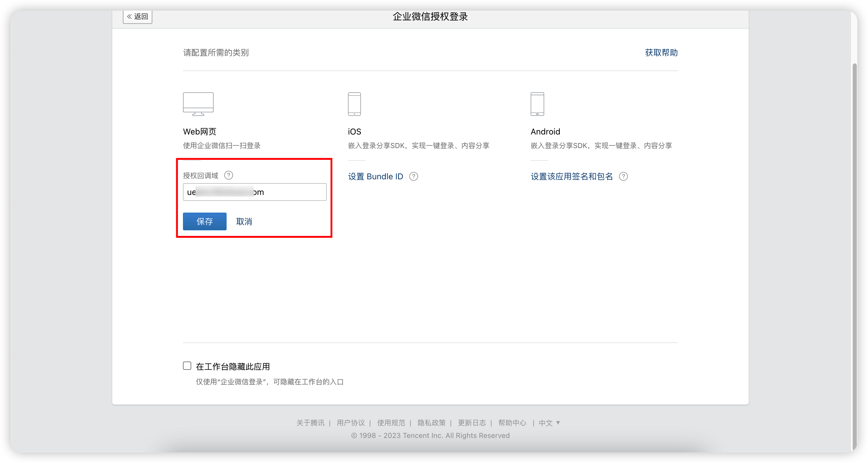The image size is (868, 463).
Task: Open the 设置 Bundle ID link
Action: pyautogui.click(x=375, y=176)
